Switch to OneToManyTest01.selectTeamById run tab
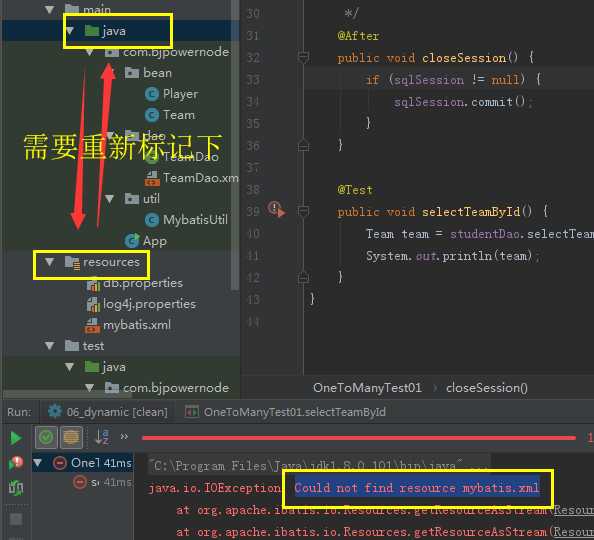 [285, 412]
